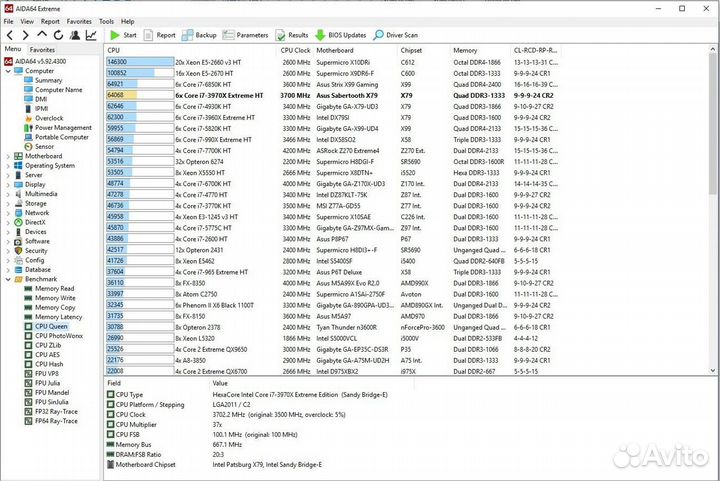
Task: Select Summary under Computer
Action: tap(48, 80)
